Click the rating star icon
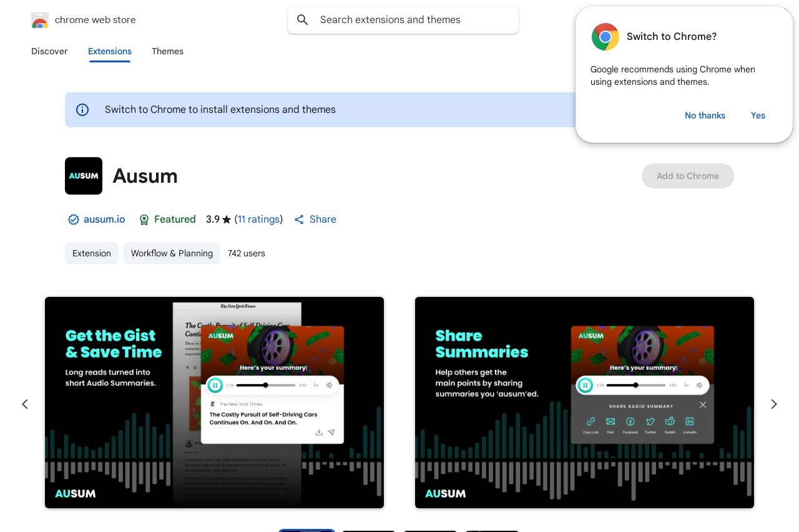 [227, 220]
